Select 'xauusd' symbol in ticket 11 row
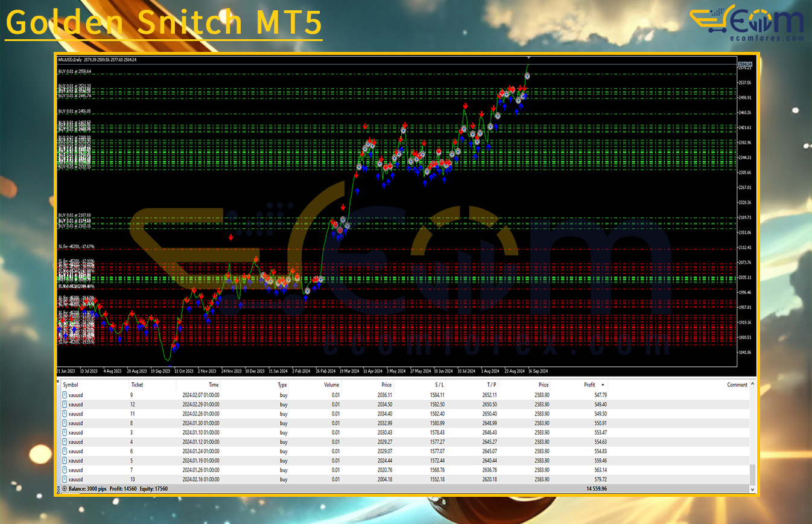This screenshot has height=524, width=812. point(76,414)
